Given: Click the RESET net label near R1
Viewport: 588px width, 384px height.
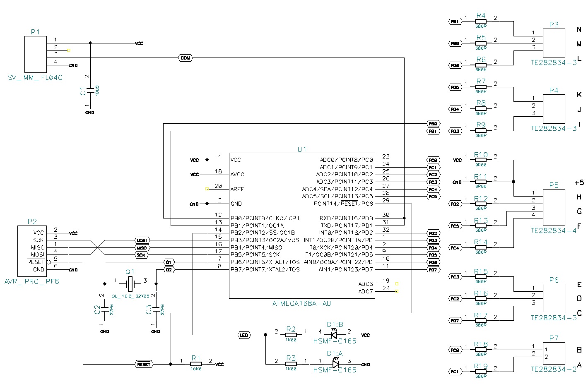Looking at the screenshot, I should tap(144, 364).
